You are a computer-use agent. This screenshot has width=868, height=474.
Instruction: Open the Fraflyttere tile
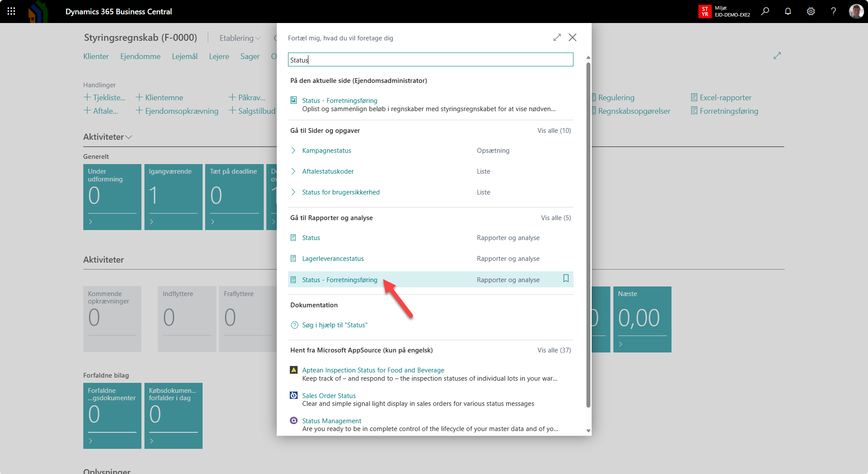pos(248,319)
